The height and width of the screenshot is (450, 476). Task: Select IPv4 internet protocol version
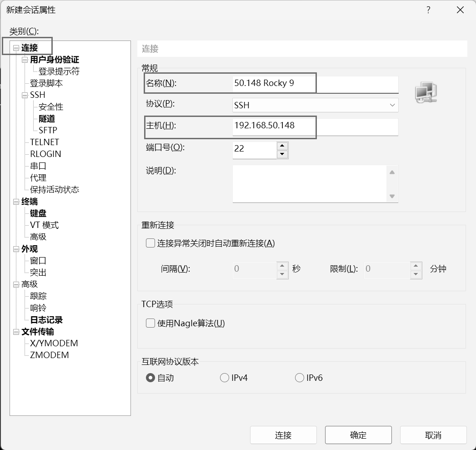225,378
